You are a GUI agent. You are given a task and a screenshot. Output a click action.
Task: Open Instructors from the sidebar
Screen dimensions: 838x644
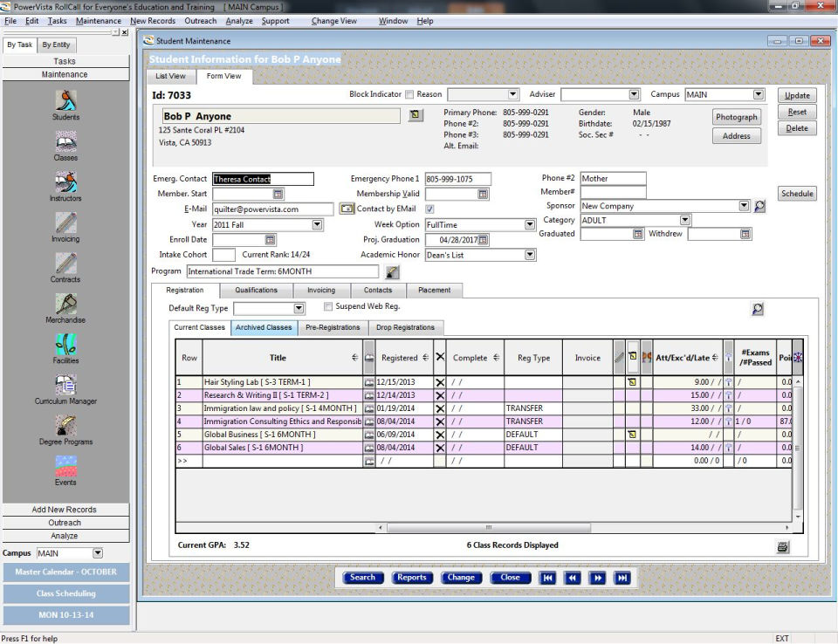[65, 182]
